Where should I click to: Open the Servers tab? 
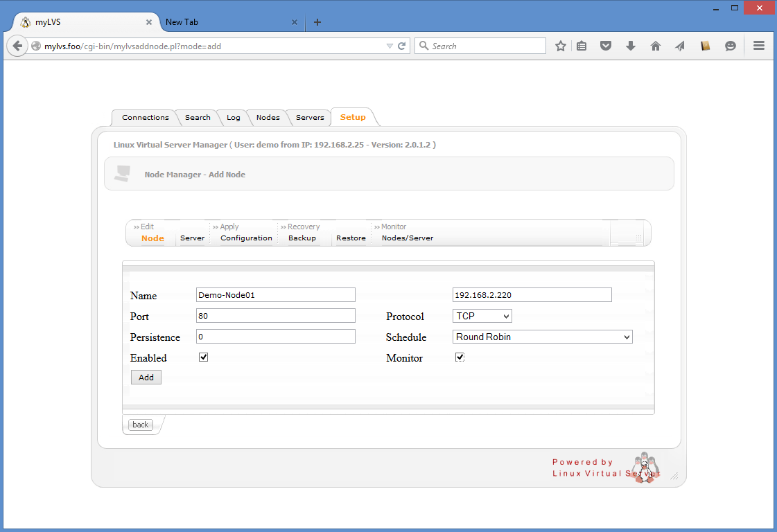[x=310, y=118]
